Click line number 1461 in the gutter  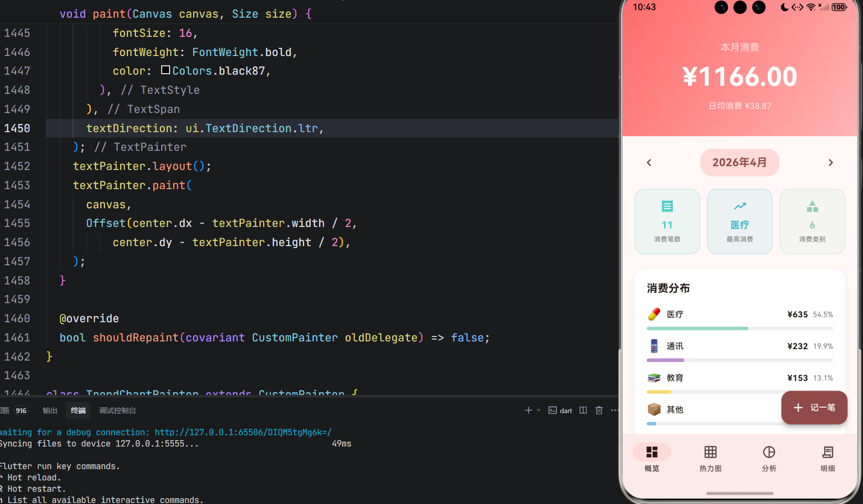click(x=17, y=337)
